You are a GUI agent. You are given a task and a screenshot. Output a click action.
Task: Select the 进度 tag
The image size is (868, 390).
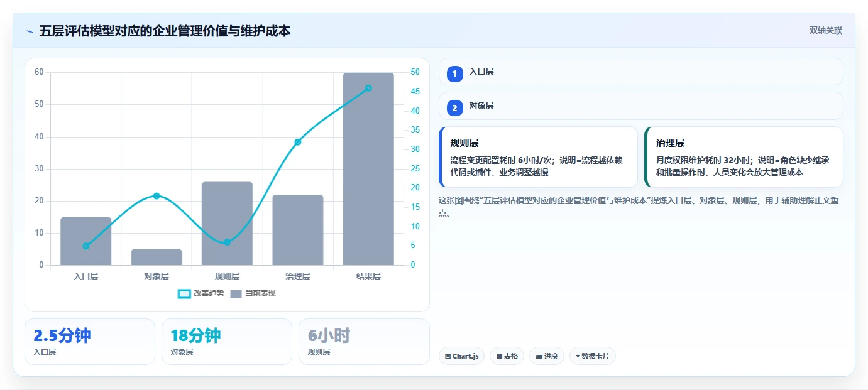pos(547,356)
